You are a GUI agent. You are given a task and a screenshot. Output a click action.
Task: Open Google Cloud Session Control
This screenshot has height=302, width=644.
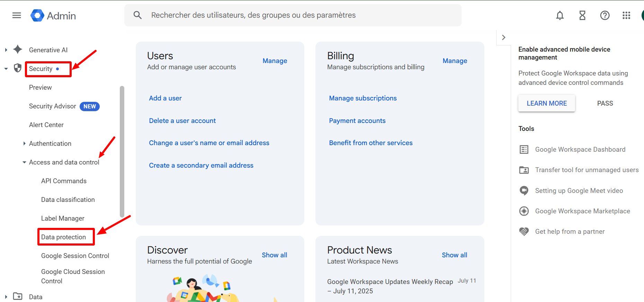(x=73, y=276)
